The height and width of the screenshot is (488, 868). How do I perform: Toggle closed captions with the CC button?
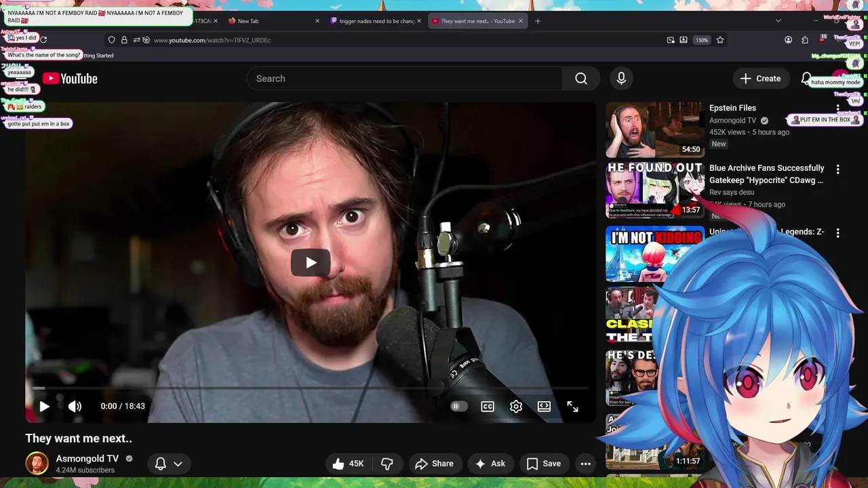[x=488, y=406]
